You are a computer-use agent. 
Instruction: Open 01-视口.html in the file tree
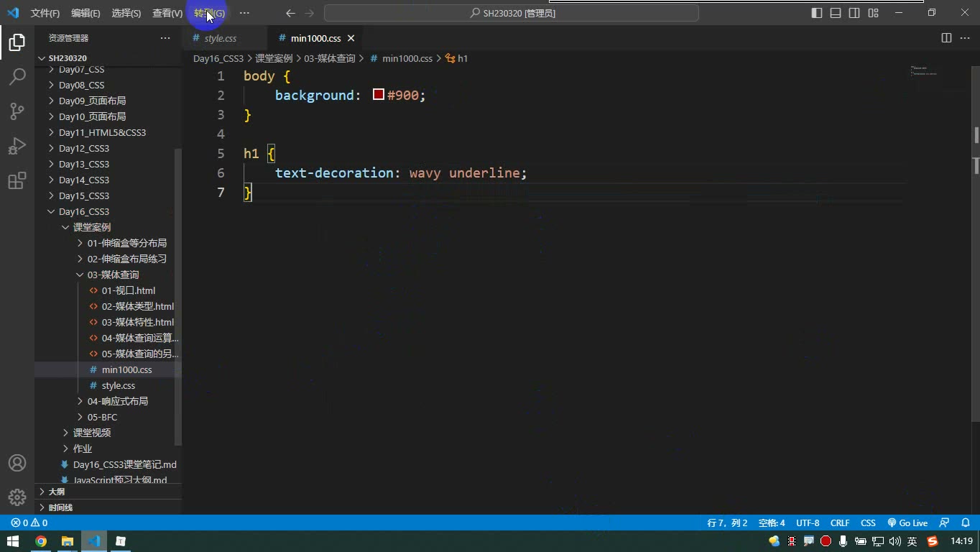point(129,290)
